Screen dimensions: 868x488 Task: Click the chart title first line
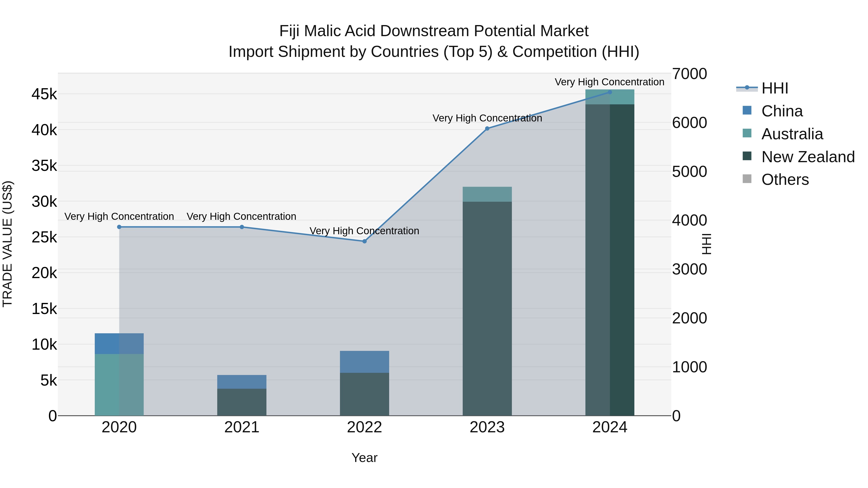click(434, 31)
